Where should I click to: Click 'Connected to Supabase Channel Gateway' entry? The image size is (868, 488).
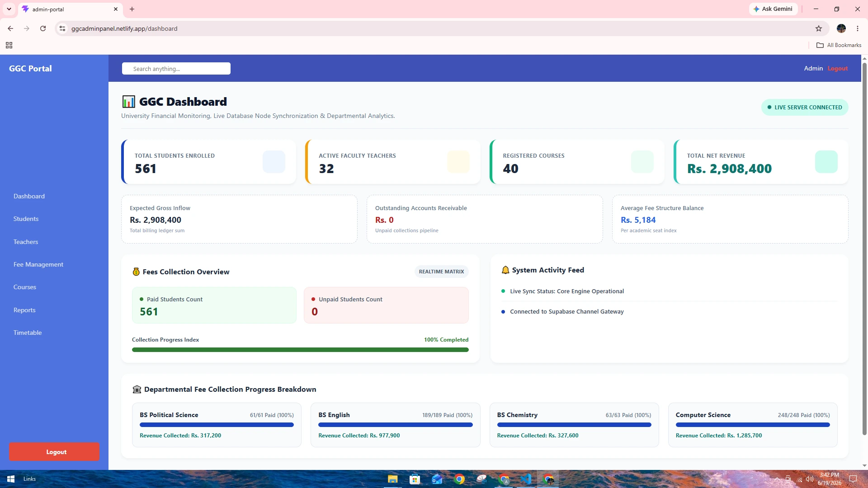(567, 312)
